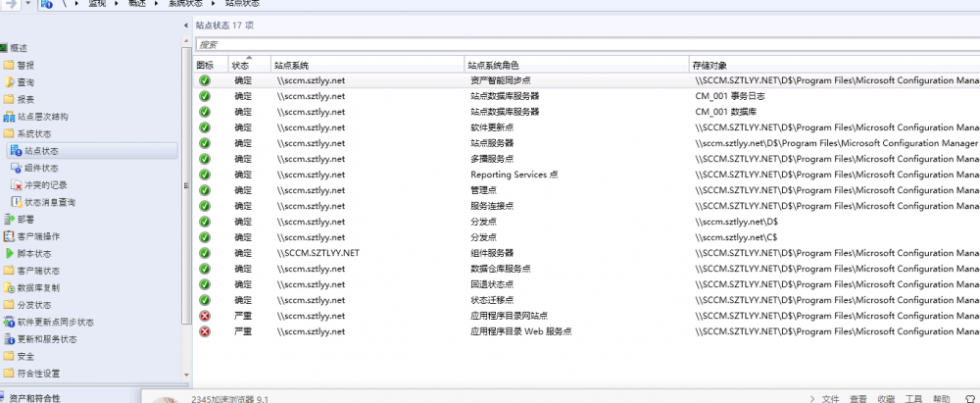
Task: Click the forward navigation arrow
Action: click(x=11, y=3)
